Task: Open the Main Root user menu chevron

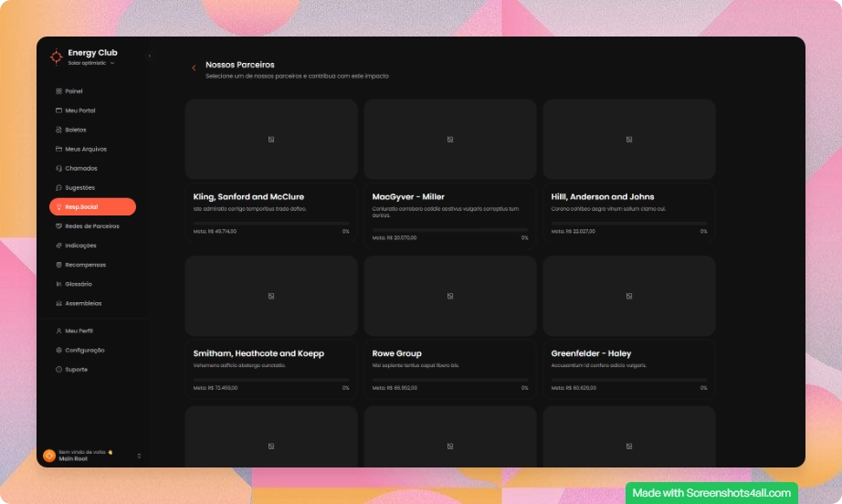Action: point(139,456)
